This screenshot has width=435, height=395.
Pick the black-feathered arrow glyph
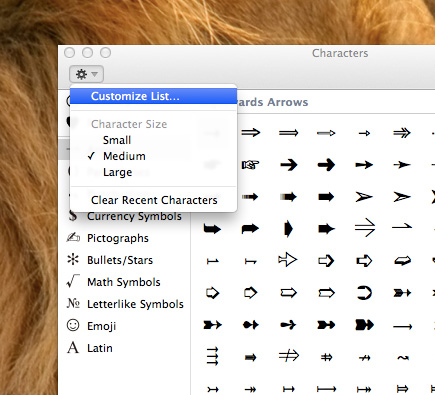[x=402, y=293]
